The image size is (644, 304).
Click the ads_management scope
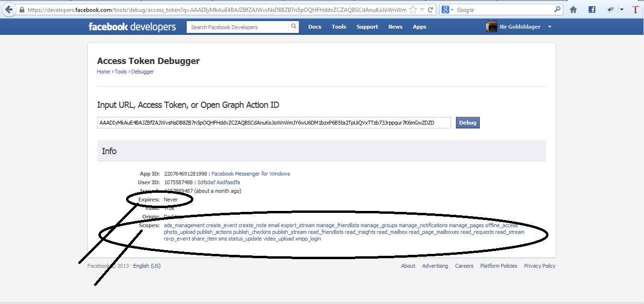point(184,225)
